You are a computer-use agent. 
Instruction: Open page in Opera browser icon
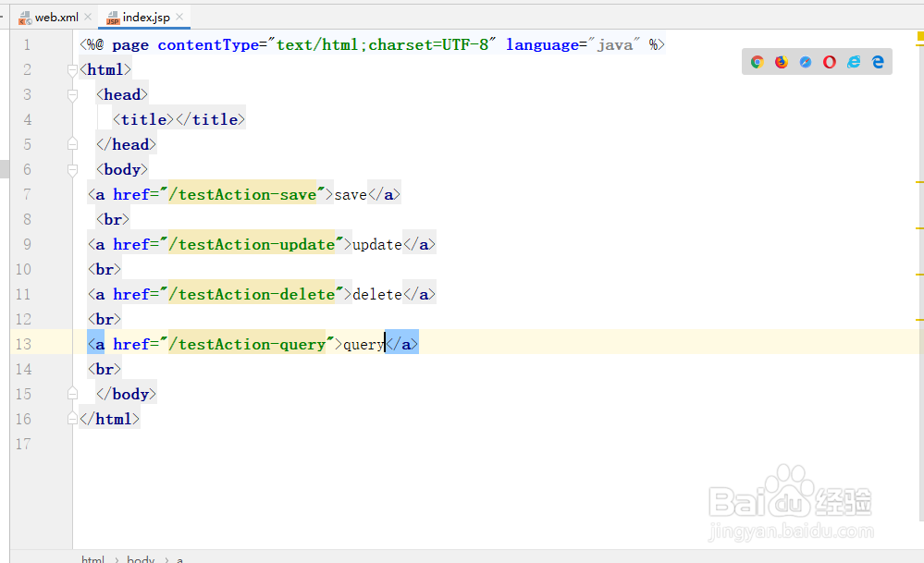point(830,62)
